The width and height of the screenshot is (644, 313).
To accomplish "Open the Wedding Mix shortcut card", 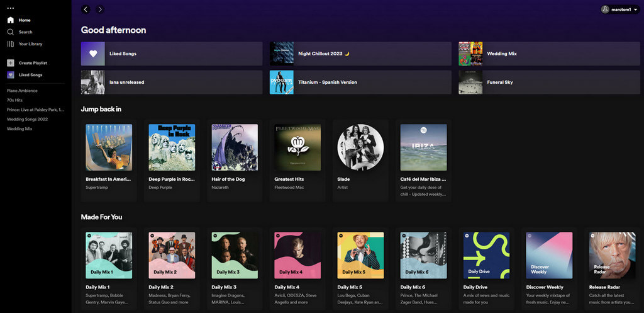I will point(549,54).
